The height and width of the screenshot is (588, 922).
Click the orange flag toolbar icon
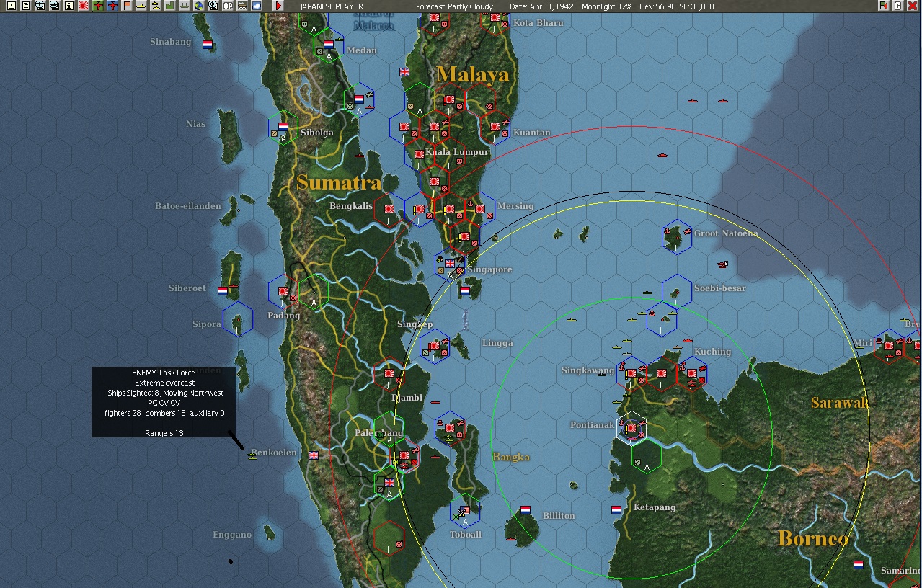(127, 6)
